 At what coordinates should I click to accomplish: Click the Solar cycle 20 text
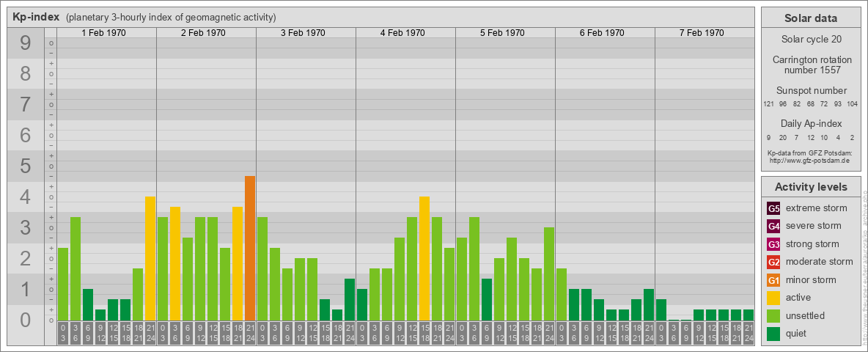[x=811, y=40]
